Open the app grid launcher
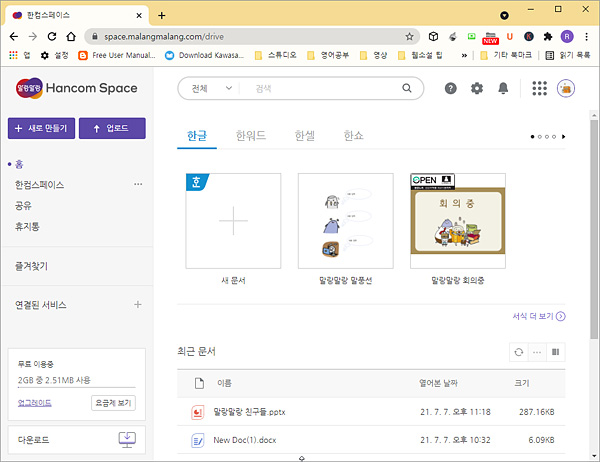The height and width of the screenshot is (462, 600). (x=539, y=88)
